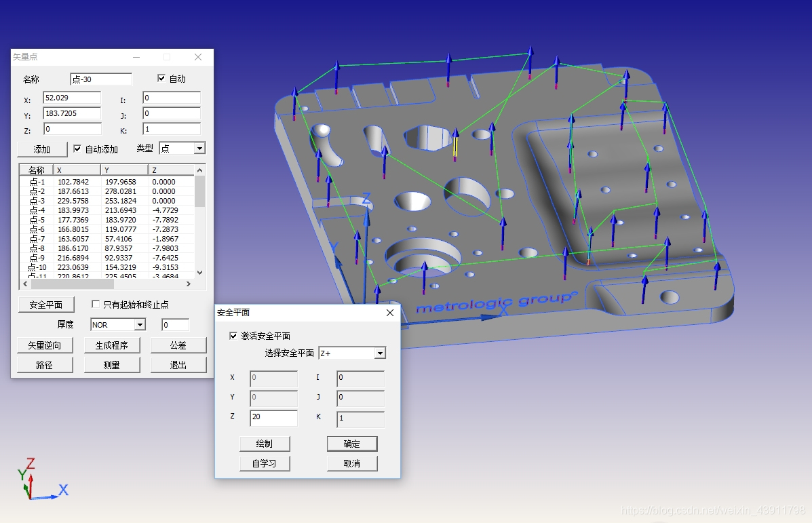The image size is (812, 523).
Task: Click the Z column header in points list
Action: 171,170
